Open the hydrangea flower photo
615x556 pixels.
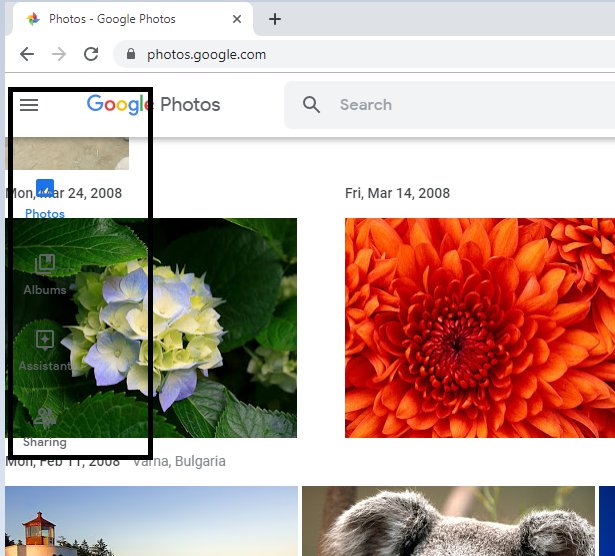(x=151, y=328)
